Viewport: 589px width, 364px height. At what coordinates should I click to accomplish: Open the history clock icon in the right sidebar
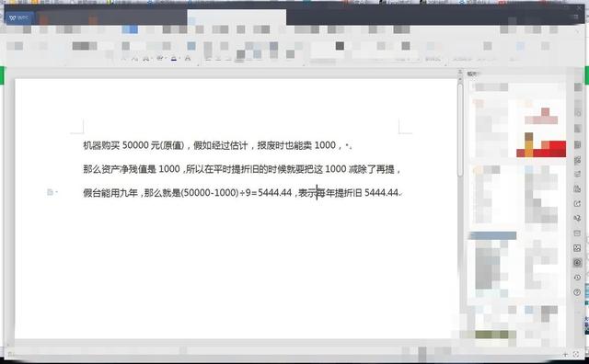click(577, 278)
